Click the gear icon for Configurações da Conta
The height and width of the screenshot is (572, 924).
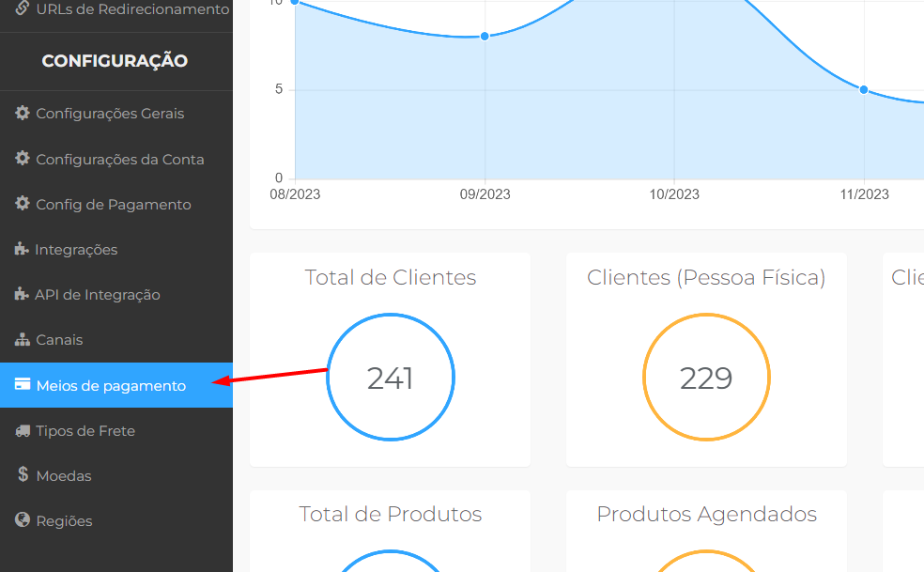tap(23, 158)
